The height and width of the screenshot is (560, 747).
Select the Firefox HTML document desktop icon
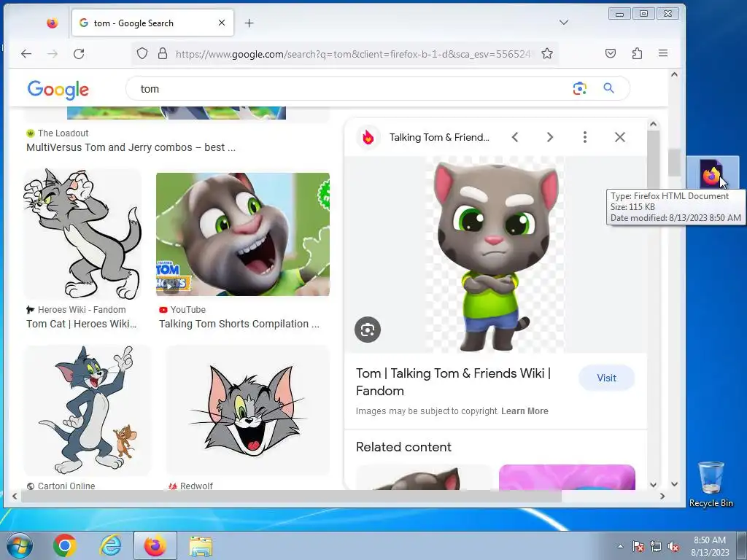click(x=712, y=174)
